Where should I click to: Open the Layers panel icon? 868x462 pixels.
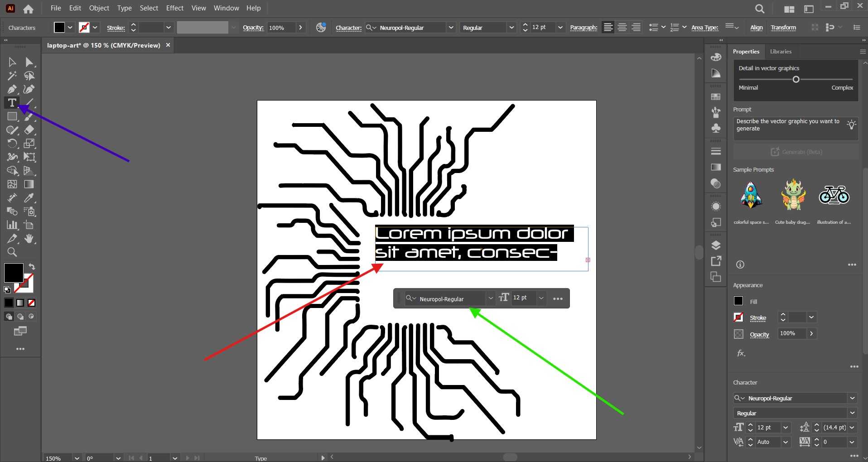tap(716, 245)
